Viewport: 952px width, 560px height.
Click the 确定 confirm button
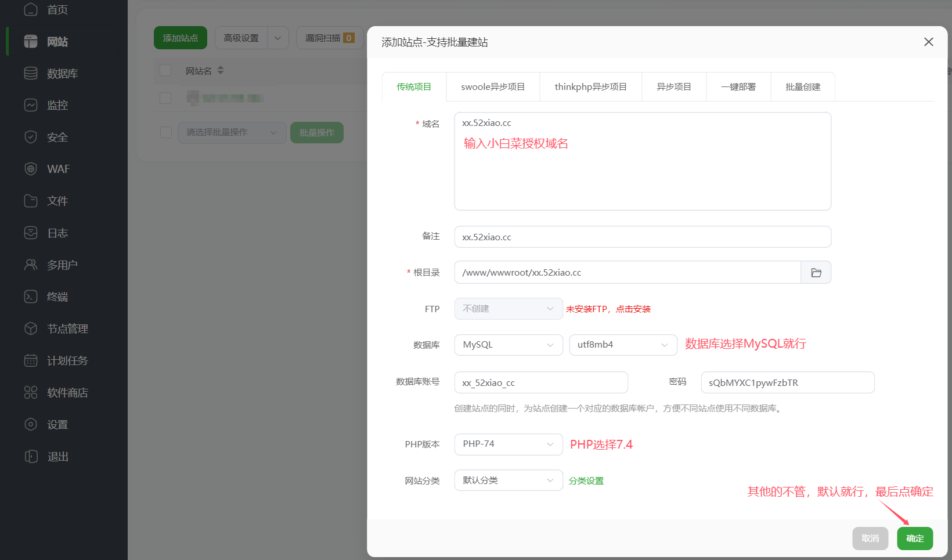[x=915, y=539]
